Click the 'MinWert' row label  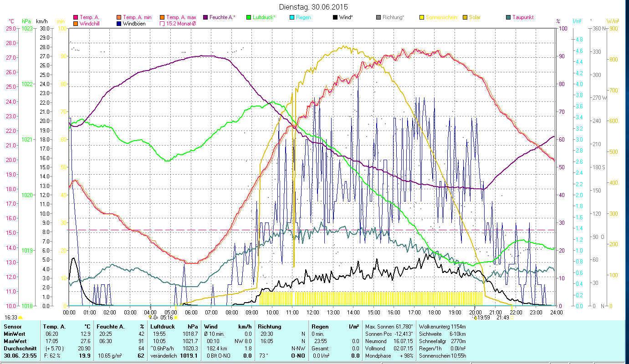tap(14, 334)
